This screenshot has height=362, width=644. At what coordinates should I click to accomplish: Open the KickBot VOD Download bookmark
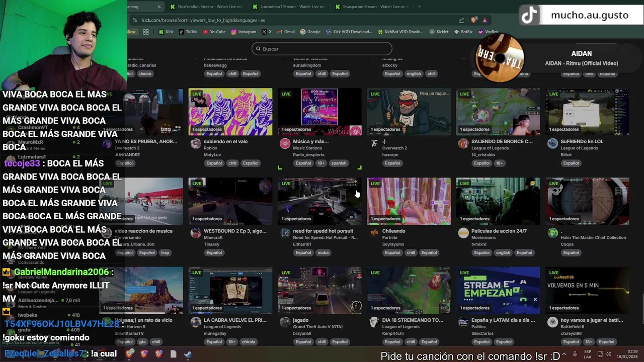click(400, 32)
